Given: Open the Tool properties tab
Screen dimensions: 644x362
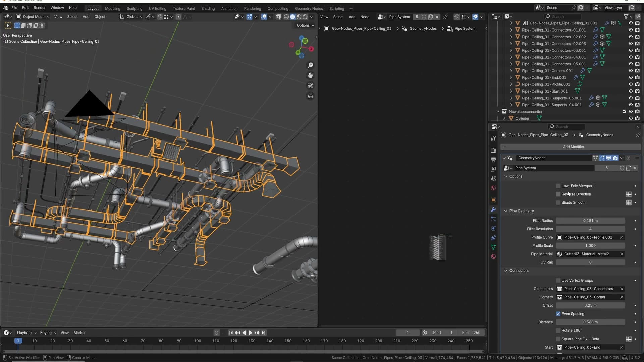Looking at the screenshot, I should tap(493, 138).
